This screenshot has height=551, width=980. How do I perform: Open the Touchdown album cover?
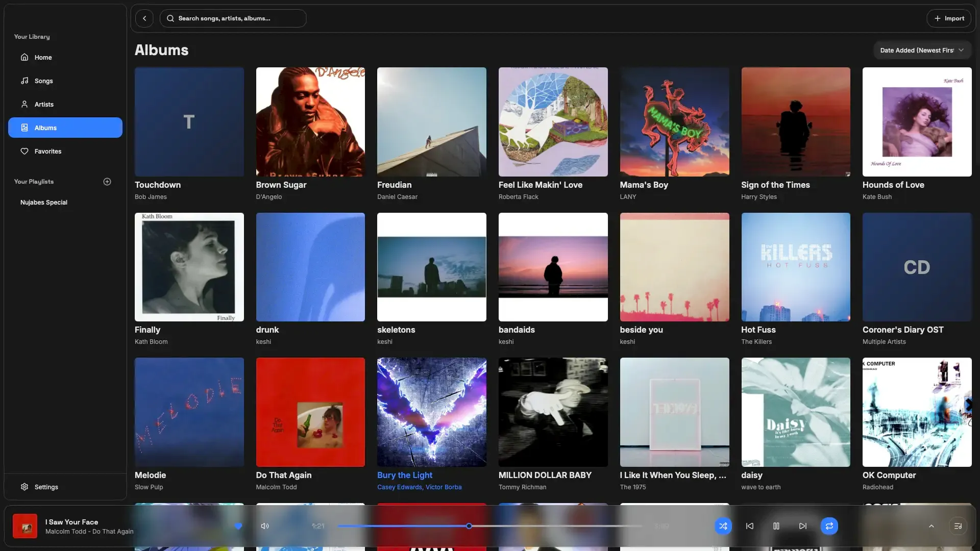click(189, 122)
